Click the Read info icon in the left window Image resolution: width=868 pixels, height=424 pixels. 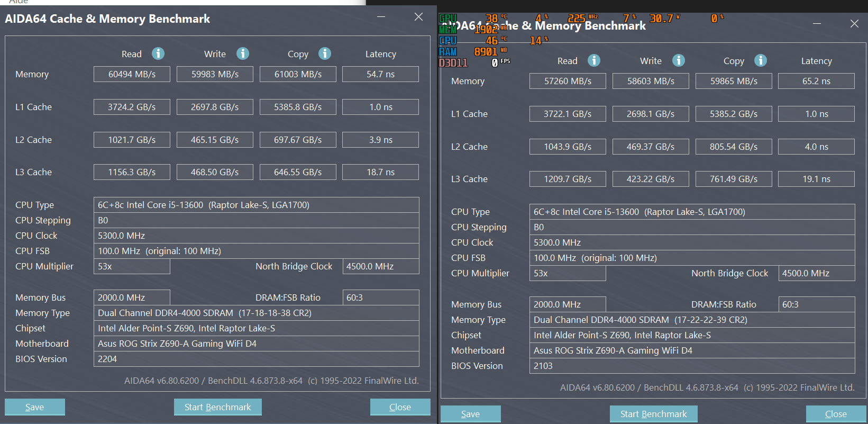click(158, 53)
